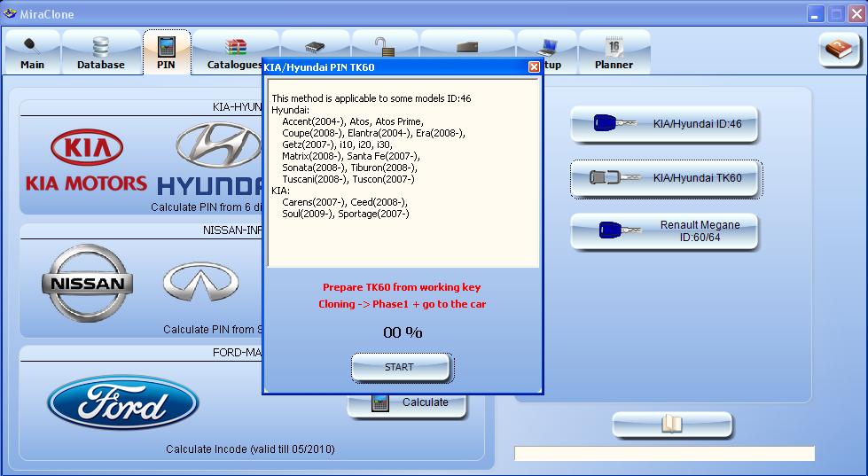Open the Main tab
The height and width of the screenshot is (476, 868).
32,53
